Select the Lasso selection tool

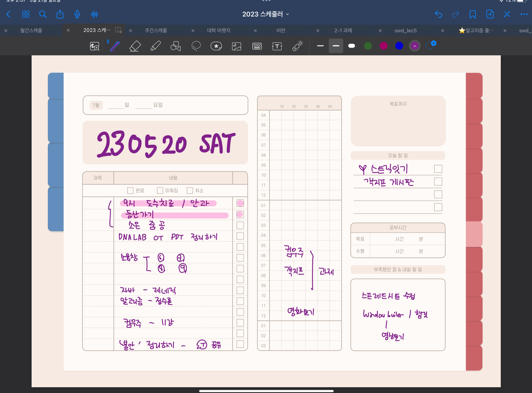coord(196,46)
